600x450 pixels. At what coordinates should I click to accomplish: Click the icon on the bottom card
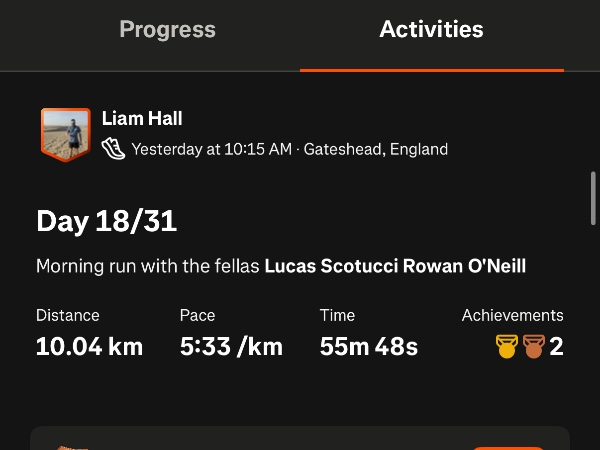pos(72,447)
